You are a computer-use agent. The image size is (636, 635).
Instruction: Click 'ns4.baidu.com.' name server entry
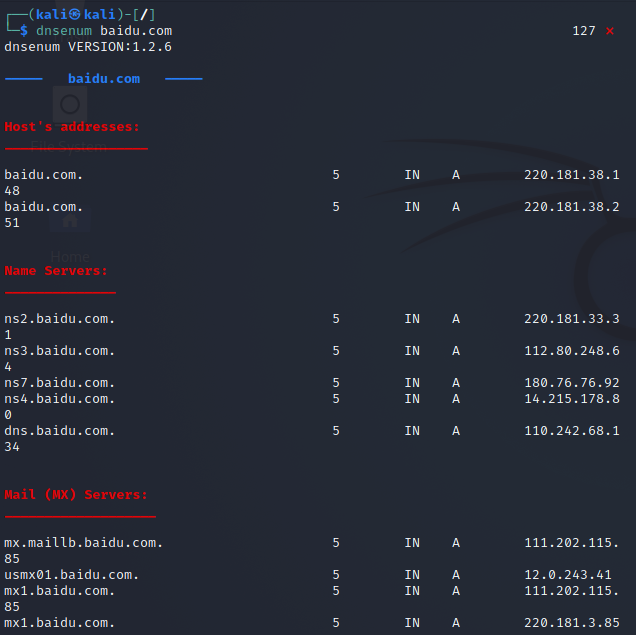pyautogui.click(x=60, y=399)
